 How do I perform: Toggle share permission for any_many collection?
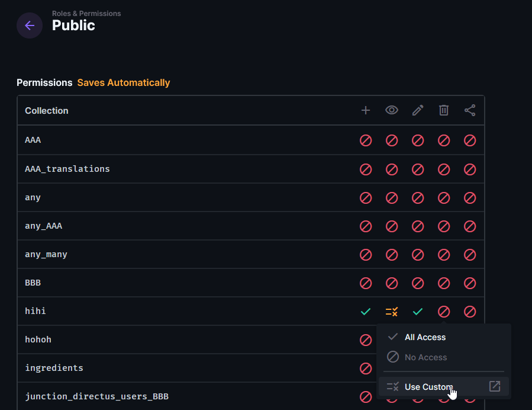pos(470,254)
